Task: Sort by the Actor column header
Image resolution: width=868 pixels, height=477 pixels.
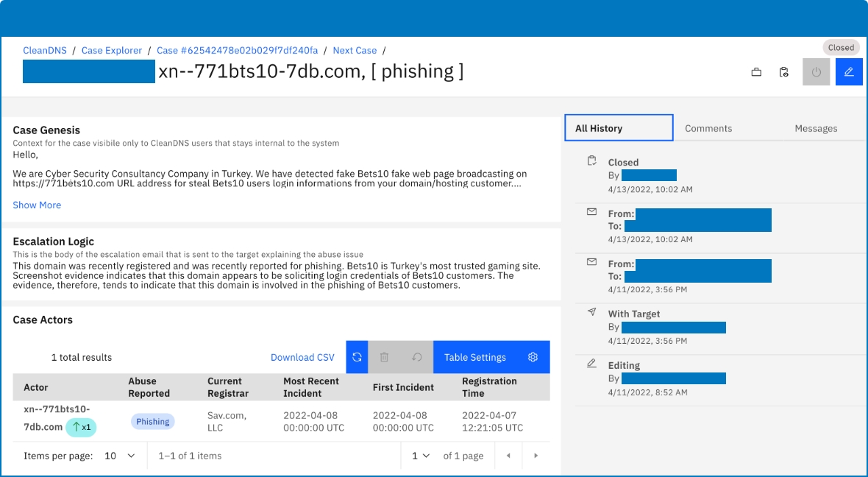Action: [36, 387]
